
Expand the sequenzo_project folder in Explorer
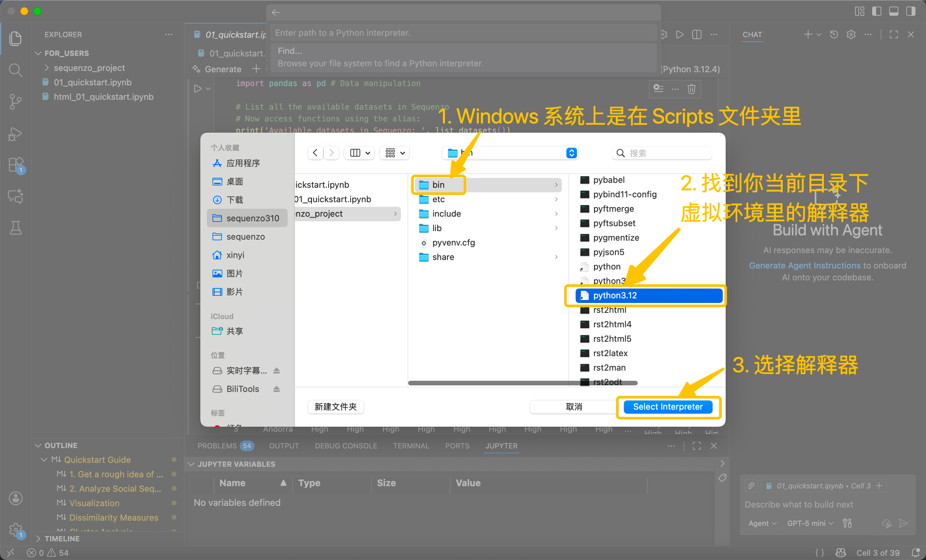pyautogui.click(x=89, y=68)
